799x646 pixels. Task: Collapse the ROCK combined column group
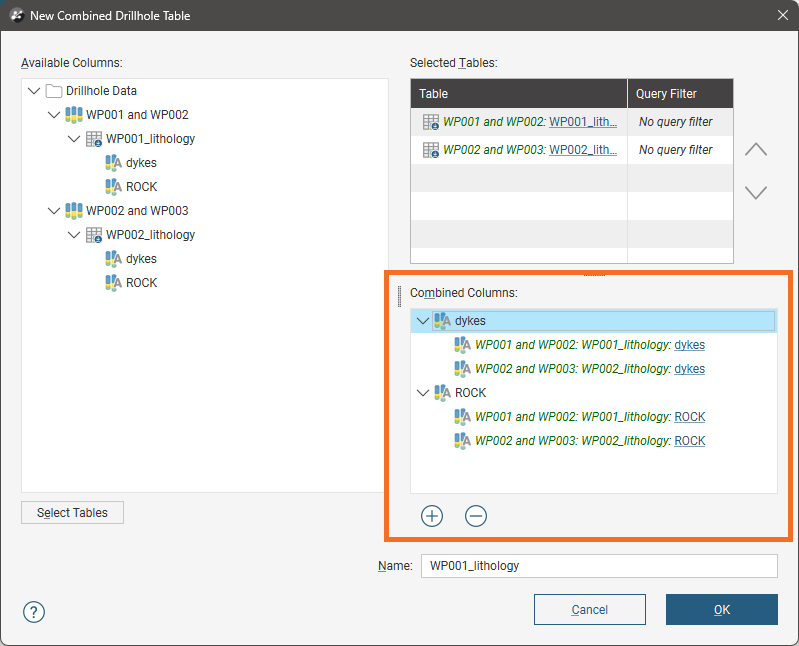click(x=423, y=393)
